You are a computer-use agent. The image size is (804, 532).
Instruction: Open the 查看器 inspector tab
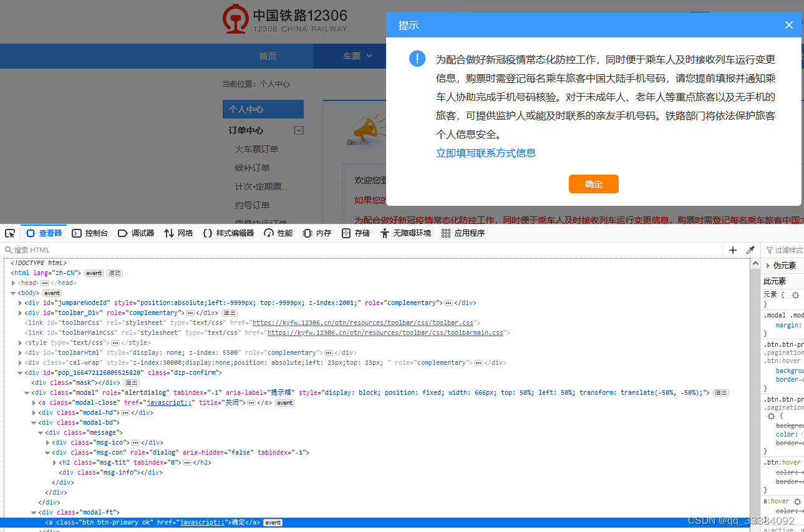coord(44,233)
